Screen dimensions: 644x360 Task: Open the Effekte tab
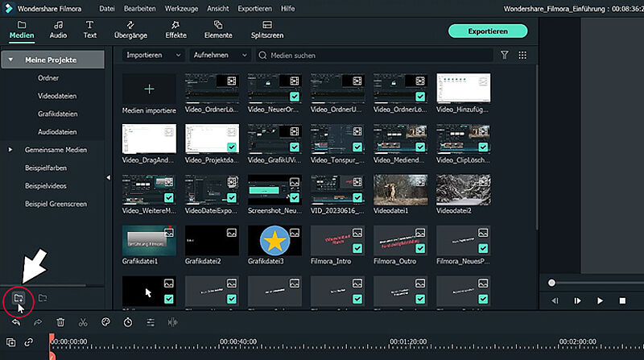[175, 31]
